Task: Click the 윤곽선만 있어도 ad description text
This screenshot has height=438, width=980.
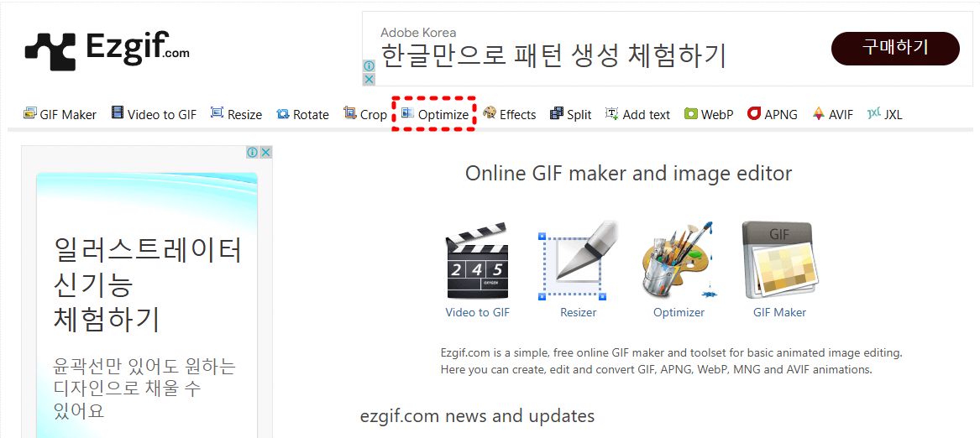Action: 144,388
